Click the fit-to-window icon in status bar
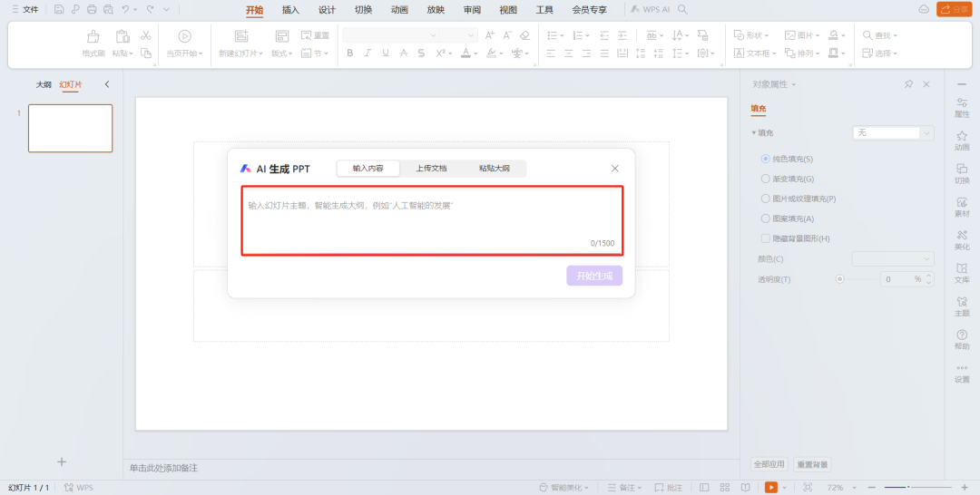The height and width of the screenshot is (495, 980). 808,487
